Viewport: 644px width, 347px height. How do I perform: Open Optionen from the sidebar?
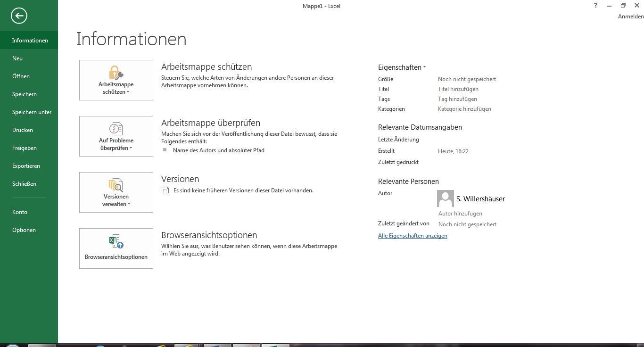point(24,230)
